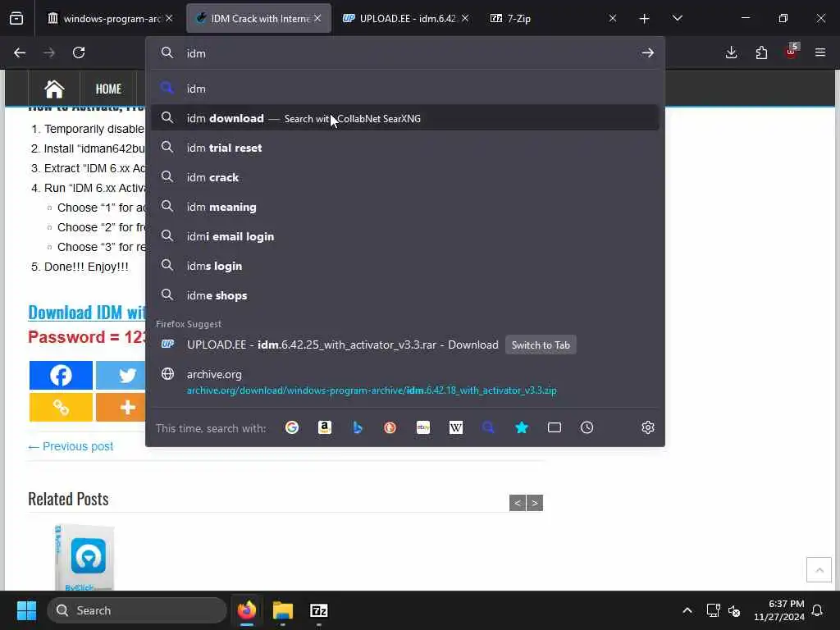Image resolution: width=840 pixels, height=630 pixels.
Task: Select 'idm crack' suggestion
Action: pos(405,177)
